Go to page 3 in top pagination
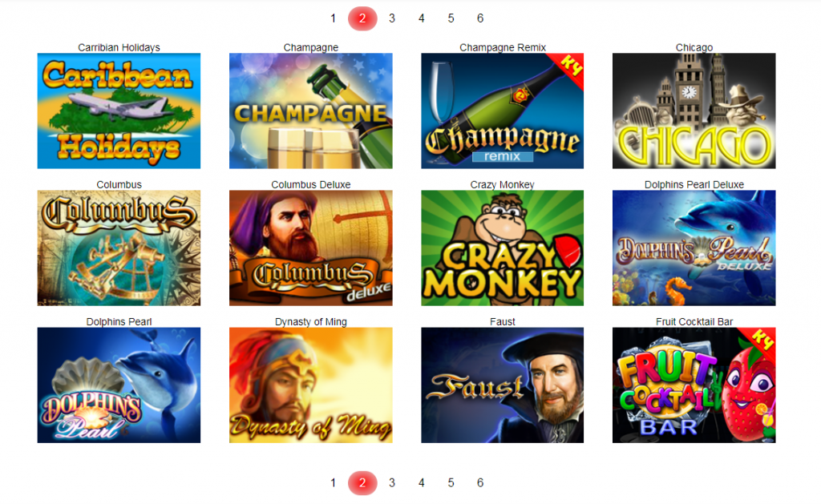821x504 pixels. (391, 18)
